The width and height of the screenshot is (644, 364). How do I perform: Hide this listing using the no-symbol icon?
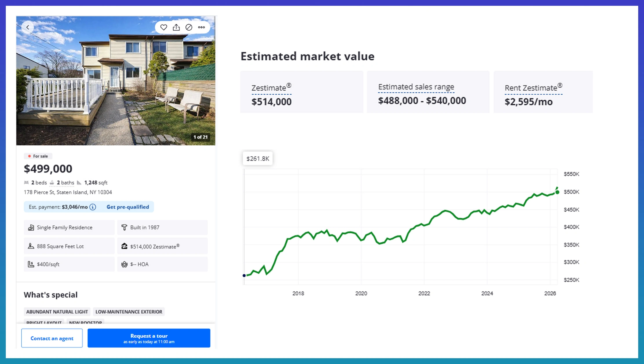point(189,27)
